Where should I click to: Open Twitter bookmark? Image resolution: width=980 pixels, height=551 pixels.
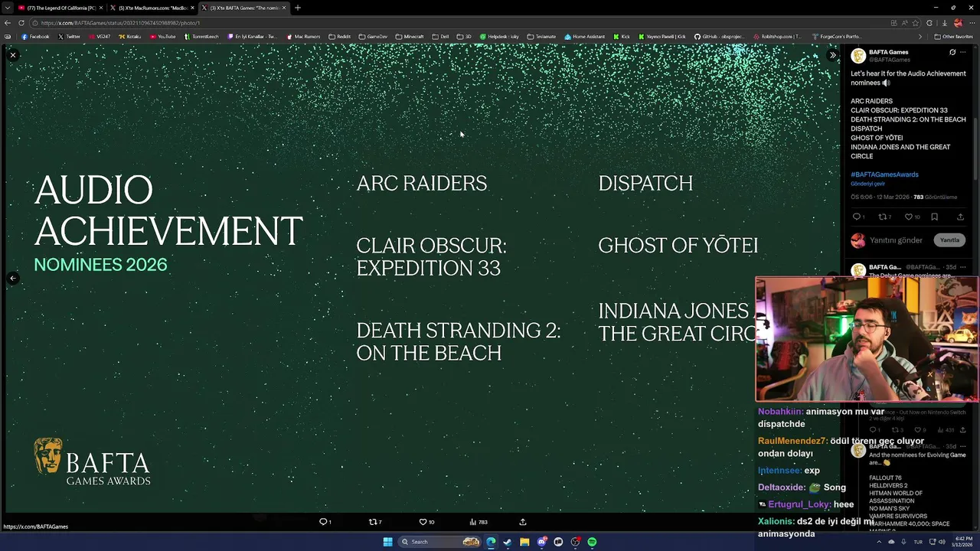(69, 37)
